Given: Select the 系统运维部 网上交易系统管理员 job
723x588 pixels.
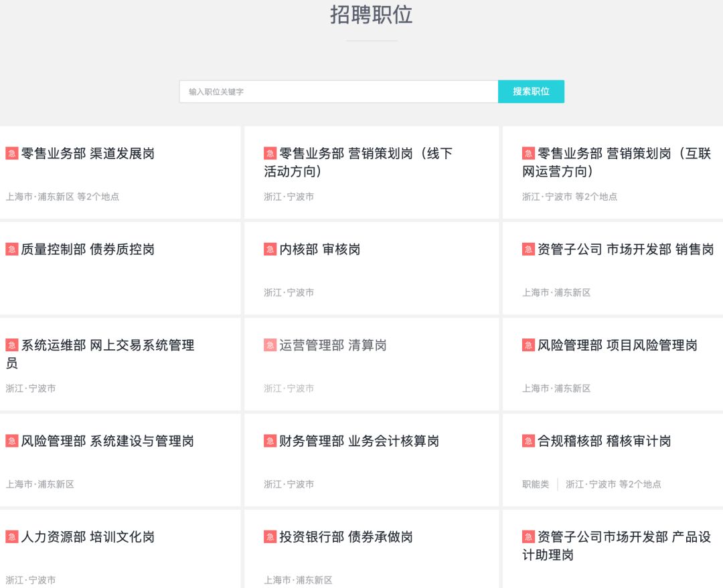Looking at the screenshot, I should click(107, 353).
